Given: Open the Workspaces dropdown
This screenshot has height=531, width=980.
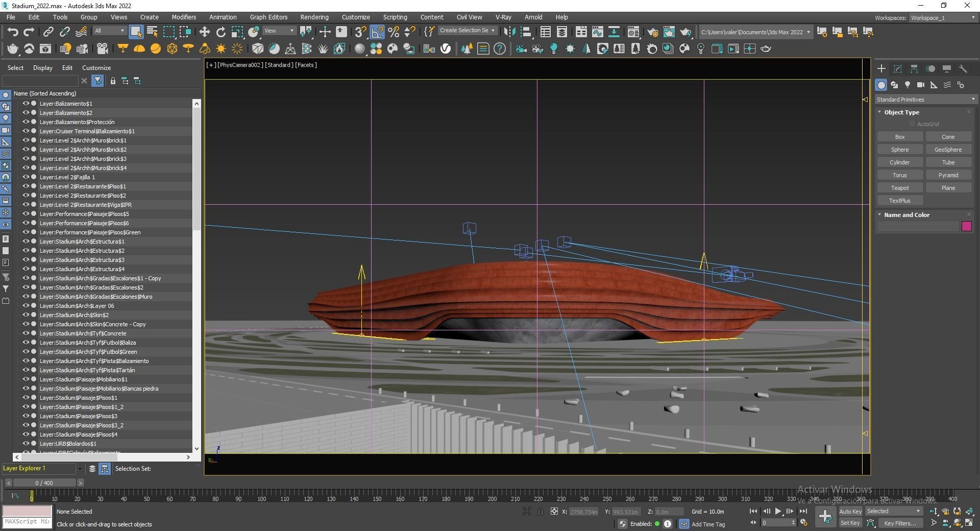Looking at the screenshot, I should pos(943,18).
